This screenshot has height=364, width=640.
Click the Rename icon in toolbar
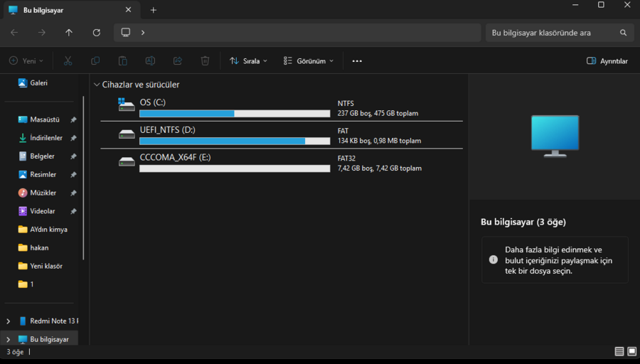[x=150, y=61]
